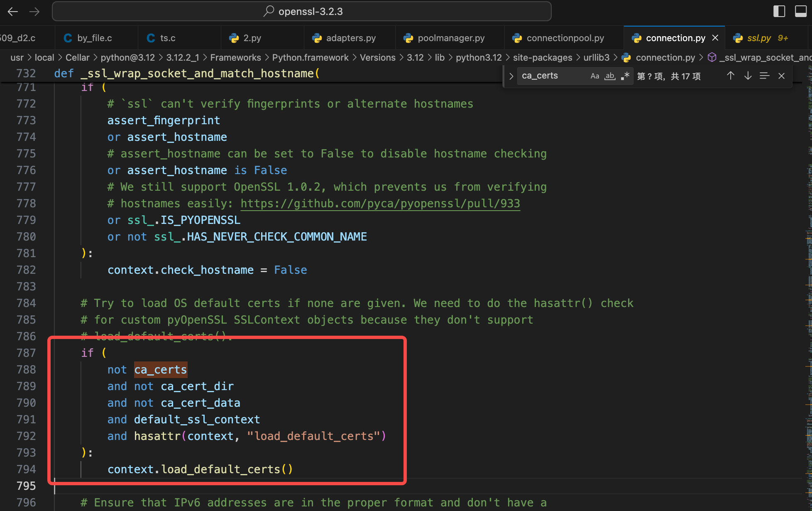
Task: Switch to the connectionpool.py tab
Action: [x=565, y=38]
